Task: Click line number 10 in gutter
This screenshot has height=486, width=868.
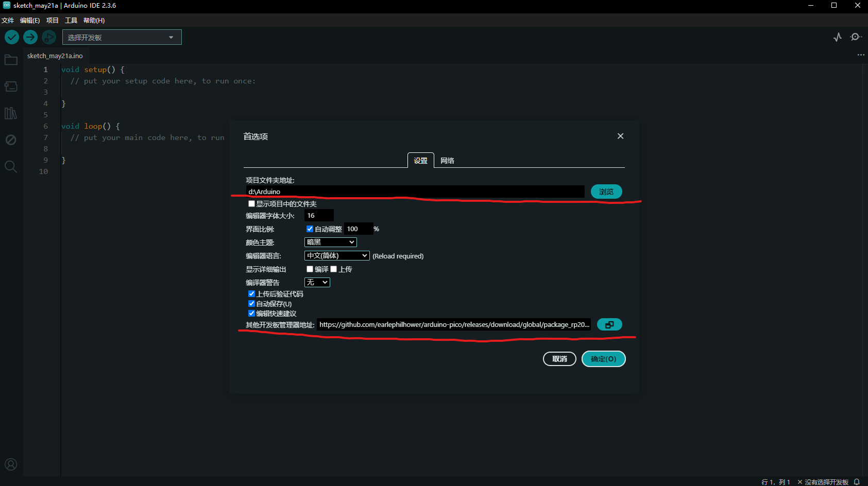Action: pyautogui.click(x=44, y=171)
